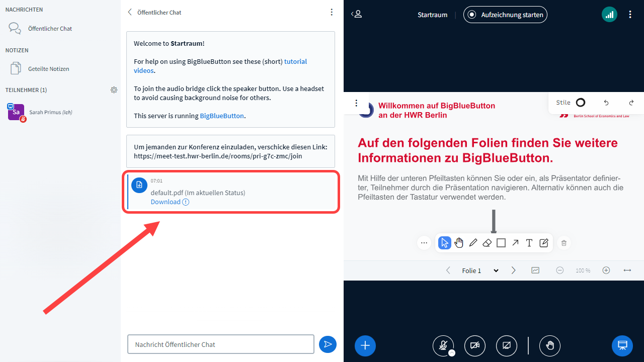Image resolution: width=644 pixels, height=362 pixels.
Task: Toggle the raise hand button
Action: pos(549,345)
